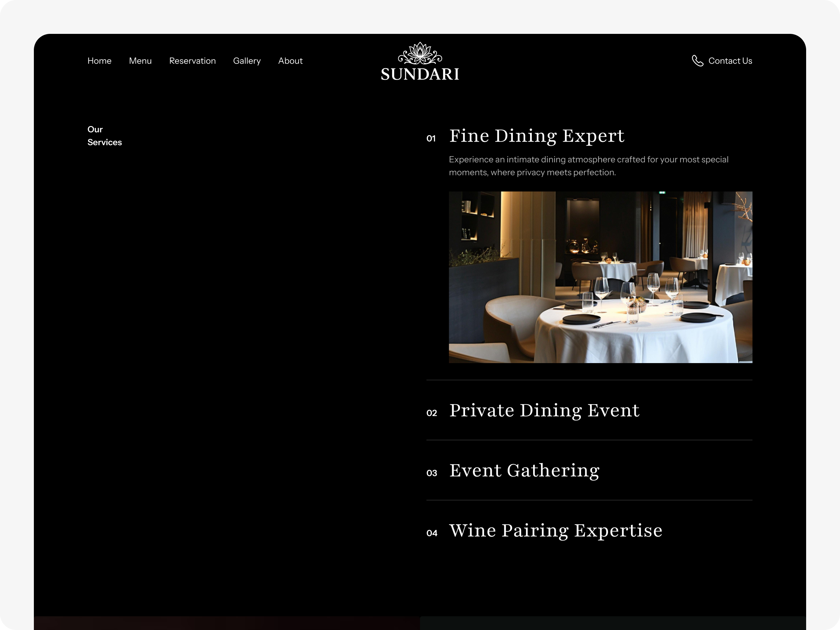
Task: Click the Fine Dining description paragraph
Action: tap(589, 166)
